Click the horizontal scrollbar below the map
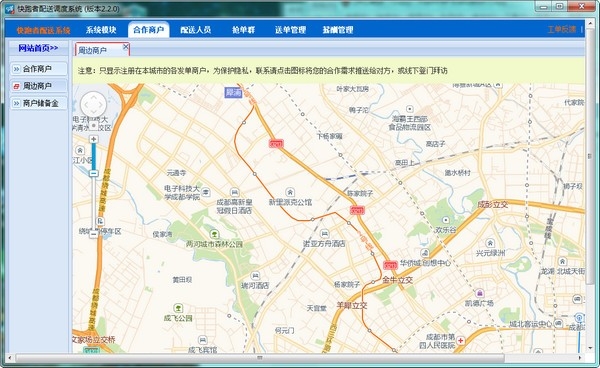 (x=260, y=358)
